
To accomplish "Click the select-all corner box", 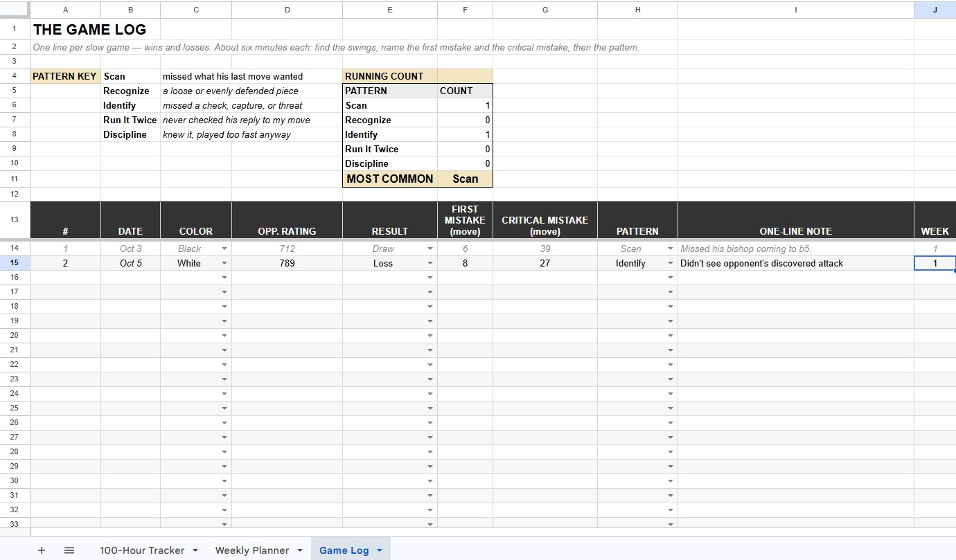I will [x=15, y=10].
